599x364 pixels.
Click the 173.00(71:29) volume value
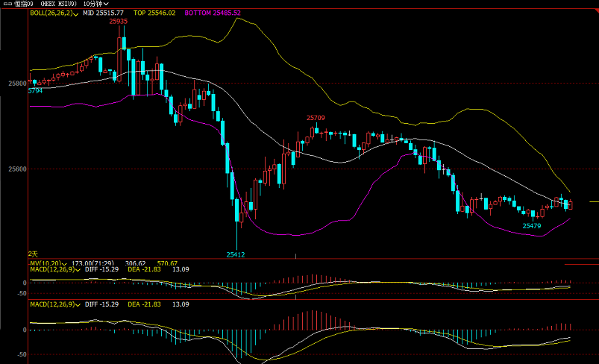click(92, 263)
